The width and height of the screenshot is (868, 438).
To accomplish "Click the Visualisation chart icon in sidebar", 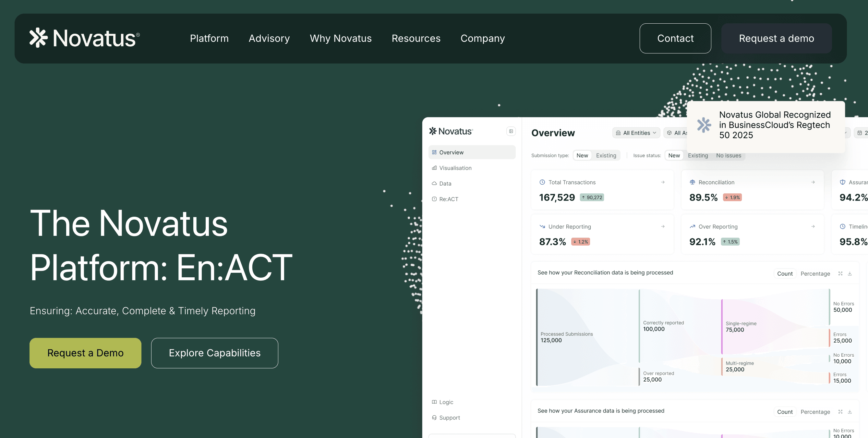I will [434, 168].
